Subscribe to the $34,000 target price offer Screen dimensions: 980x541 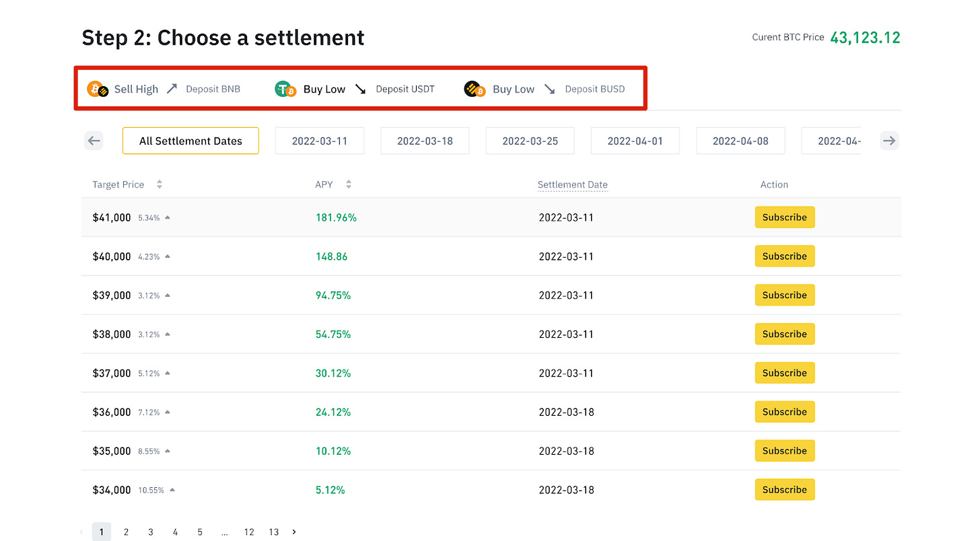[x=785, y=489]
